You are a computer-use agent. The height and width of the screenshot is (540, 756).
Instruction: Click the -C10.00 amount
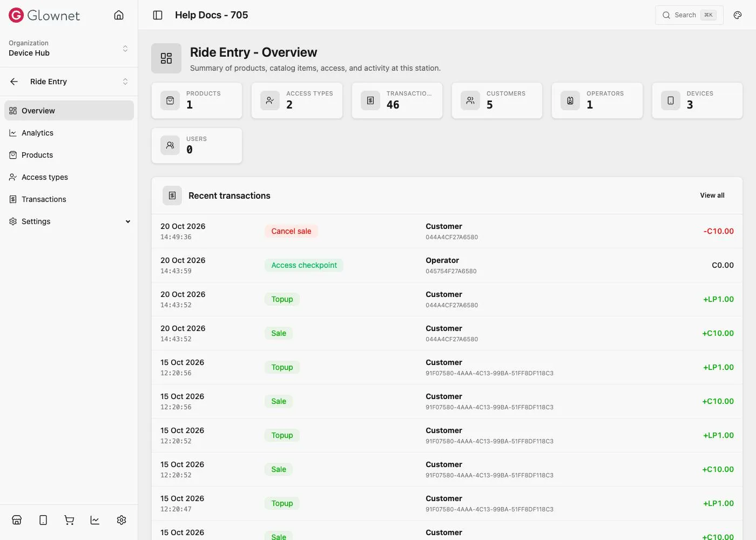(x=718, y=231)
